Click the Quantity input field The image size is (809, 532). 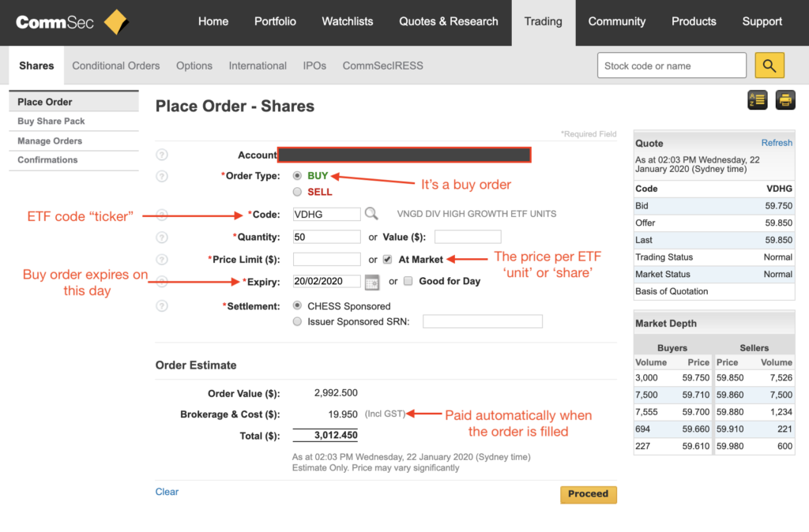pyautogui.click(x=326, y=237)
